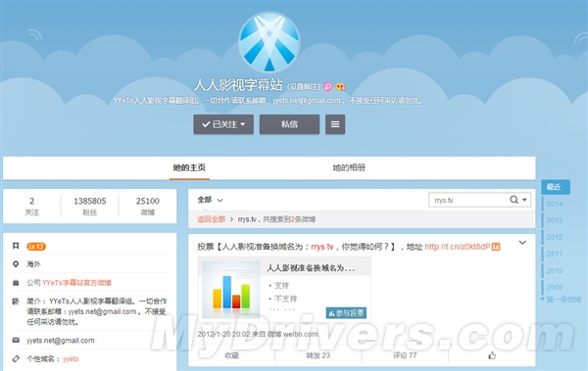Image resolution: width=588 pixels, height=371 pixels.
Task: Jump to 2009 in the timeline
Action: pos(555,288)
